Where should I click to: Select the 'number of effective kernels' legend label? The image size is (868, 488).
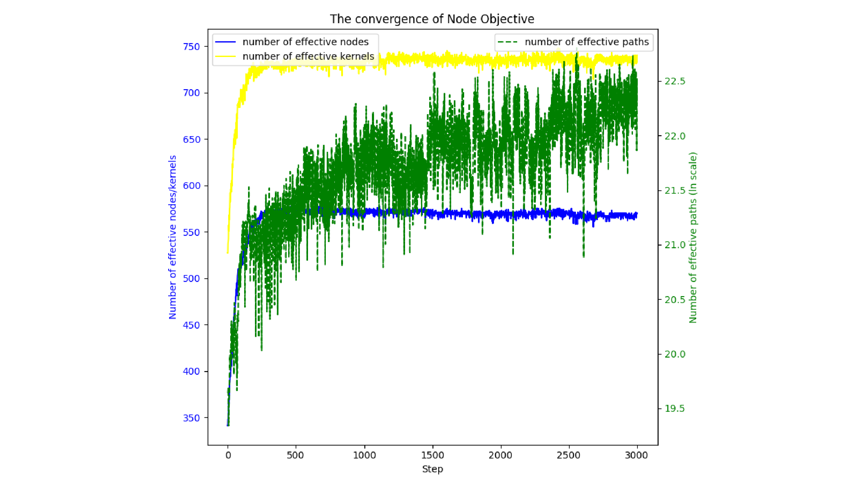(308, 56)
